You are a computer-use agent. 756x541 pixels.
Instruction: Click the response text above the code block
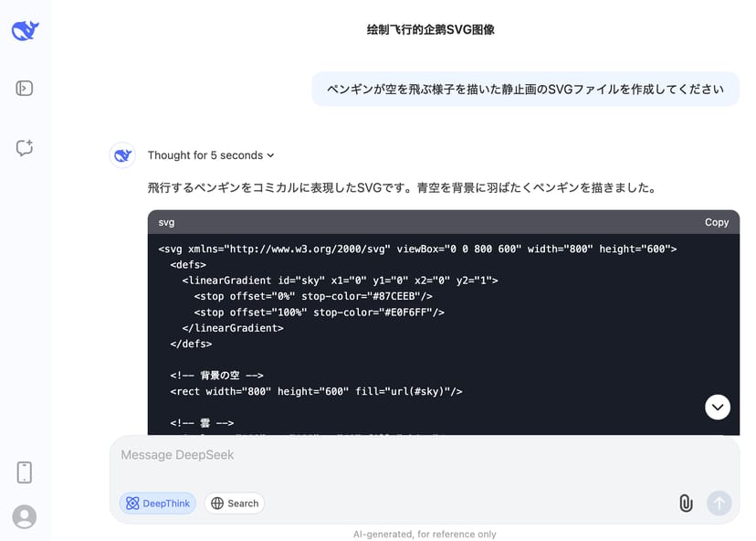click(x=402, y=187)
